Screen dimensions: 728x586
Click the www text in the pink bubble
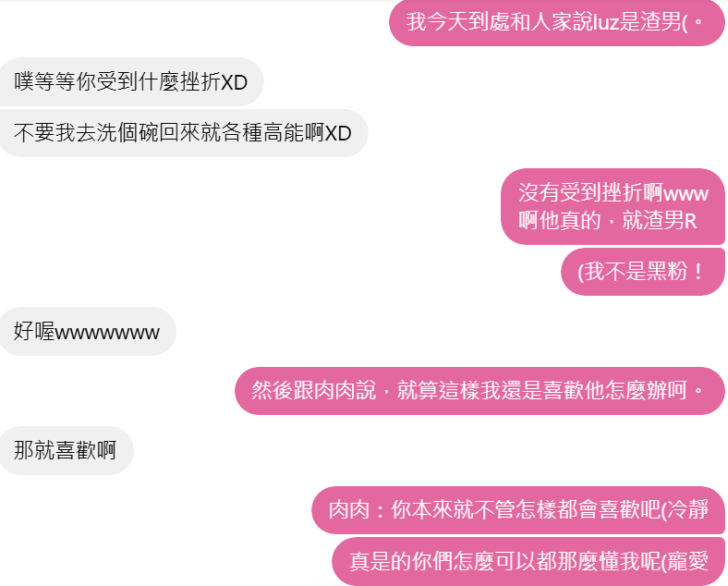click(686, 194)
